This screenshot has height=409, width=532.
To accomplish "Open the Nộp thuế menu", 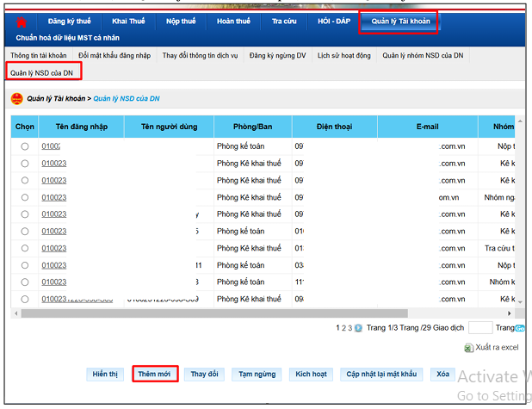I will 181,21.
